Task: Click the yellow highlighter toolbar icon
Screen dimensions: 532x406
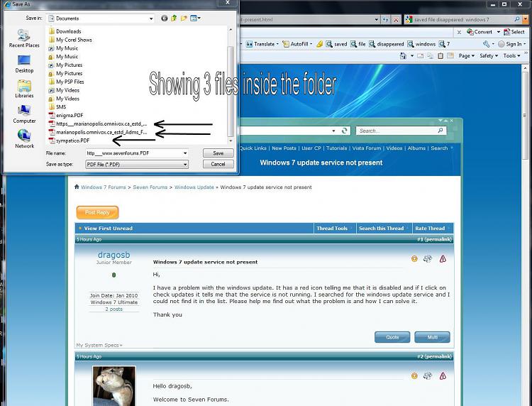Action: tap(319, 44)
